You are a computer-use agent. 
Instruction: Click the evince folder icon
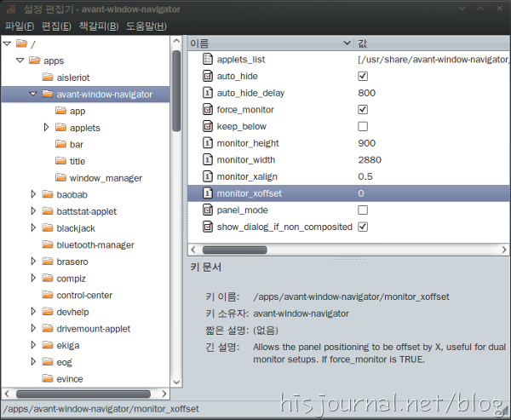[x=48, y=378]
